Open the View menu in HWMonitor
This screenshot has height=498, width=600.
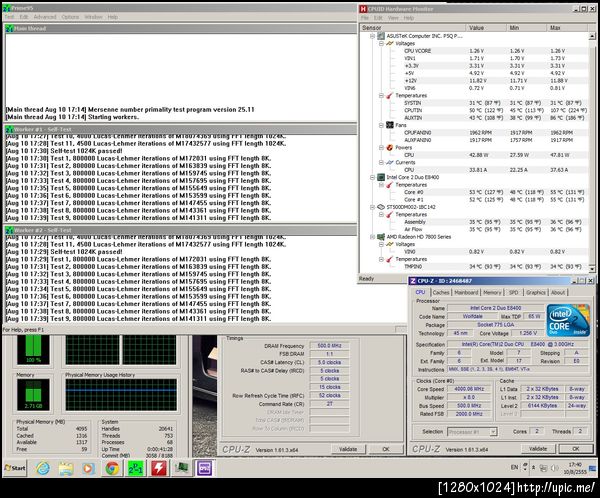[x=393, y=18]
